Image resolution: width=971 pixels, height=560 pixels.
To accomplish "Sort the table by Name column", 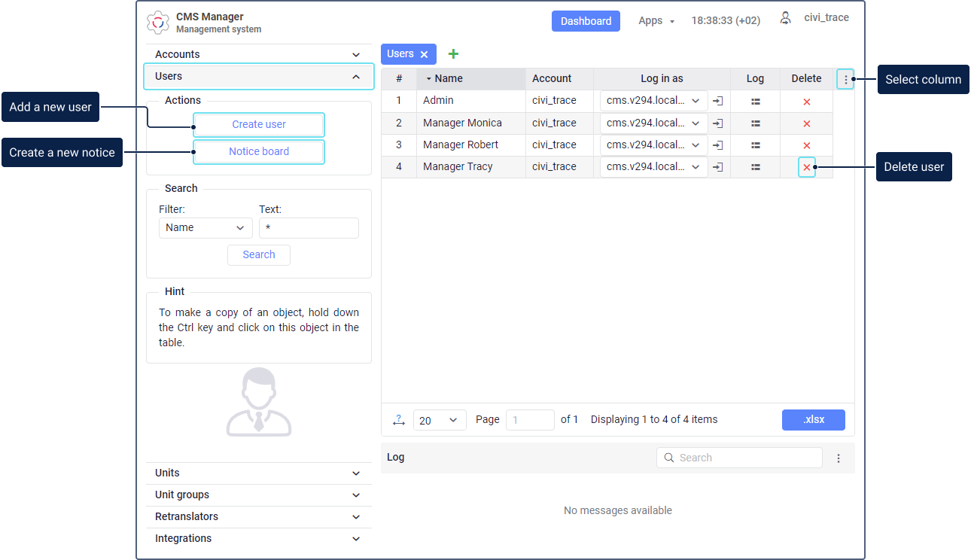I will tap(449, 78).
